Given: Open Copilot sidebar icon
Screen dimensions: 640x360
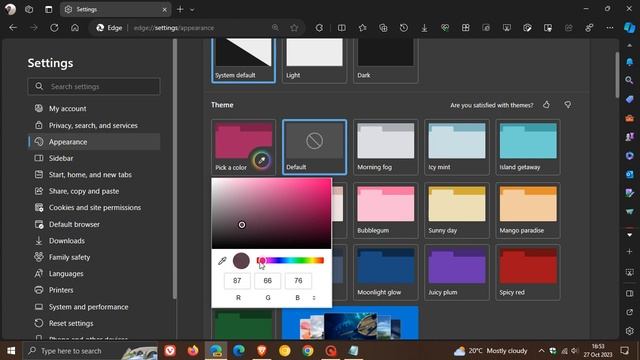Looking at the screenshot, I should [629, 28].
